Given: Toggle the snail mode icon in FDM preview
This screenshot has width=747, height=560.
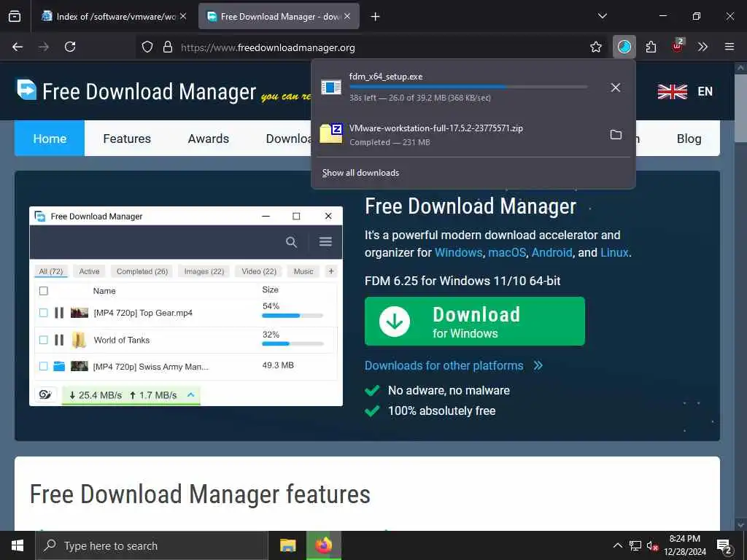Looking at the screenshot, I should point(46,394).
